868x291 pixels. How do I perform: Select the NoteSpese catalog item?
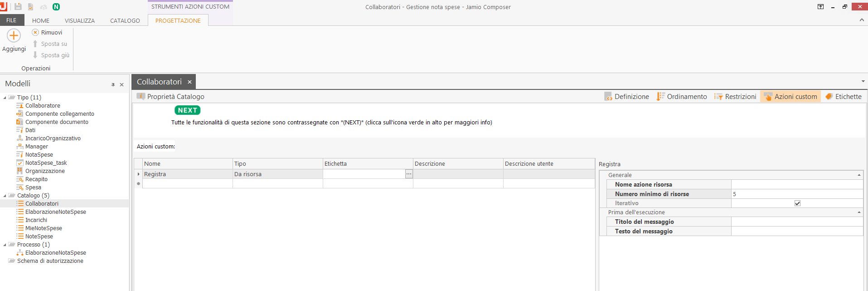point(39,237)
